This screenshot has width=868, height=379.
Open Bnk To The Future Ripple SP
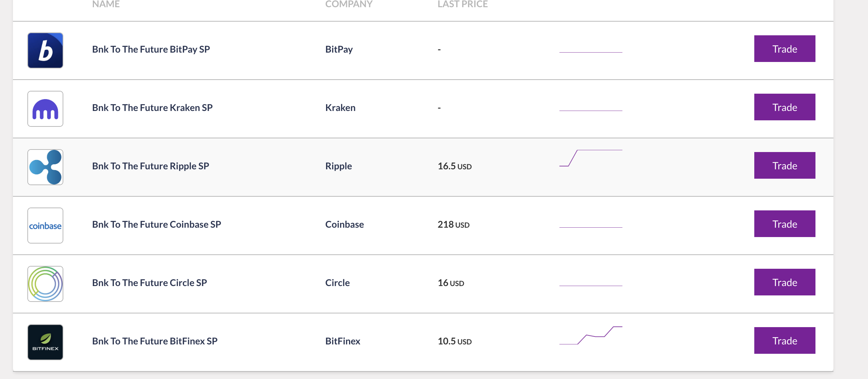point(150,166)
